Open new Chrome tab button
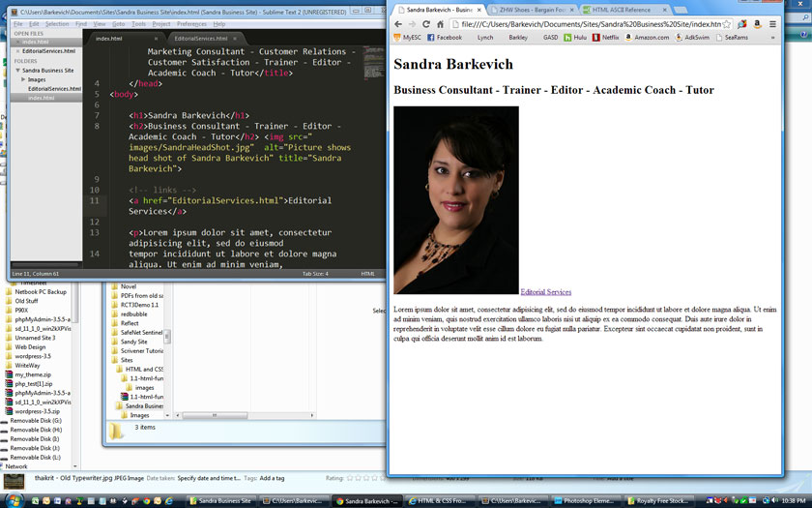This screenshot has height=508, width=812. tap(681, 10)
